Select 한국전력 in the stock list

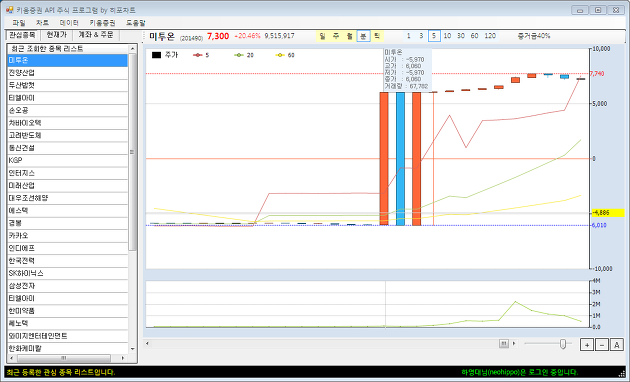point(67,261)
